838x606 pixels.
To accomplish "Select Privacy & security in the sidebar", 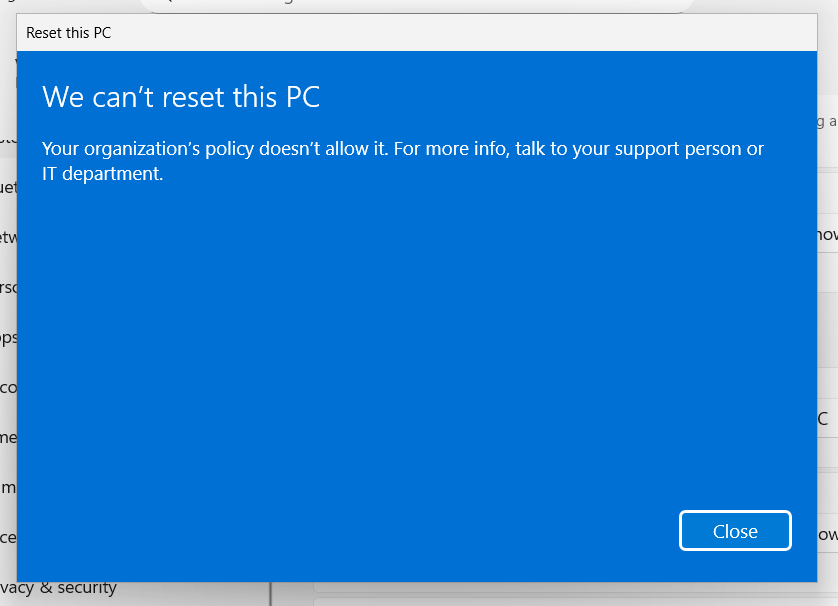I will click(x=60, y=588).
